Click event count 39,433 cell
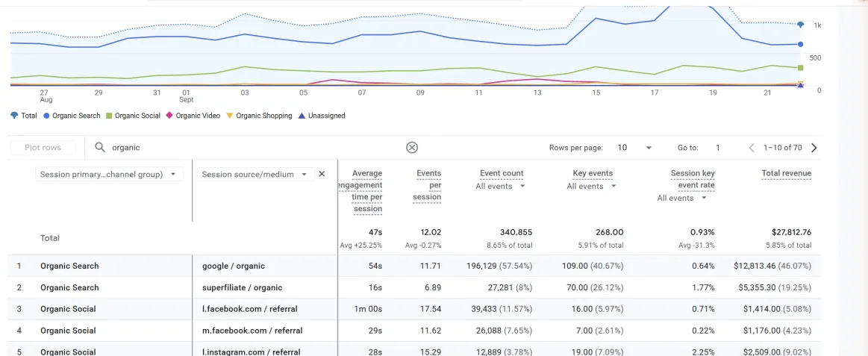The image size is (868, 356). (x=501, y=309)
